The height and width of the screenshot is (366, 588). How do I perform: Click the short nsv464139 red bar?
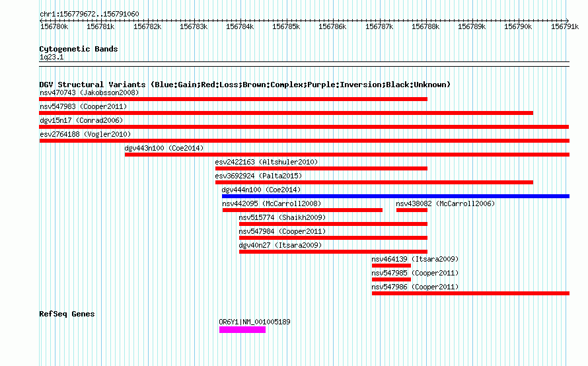(391, 266)
